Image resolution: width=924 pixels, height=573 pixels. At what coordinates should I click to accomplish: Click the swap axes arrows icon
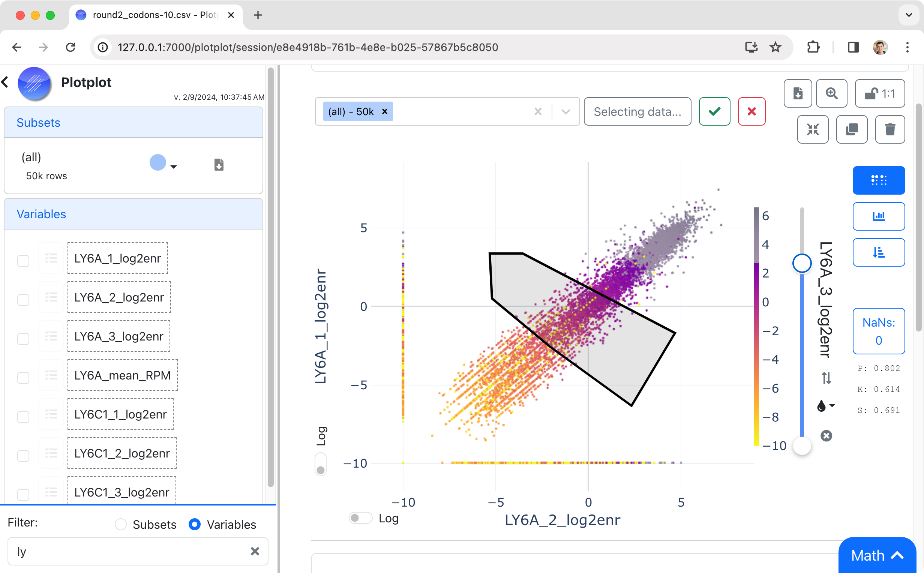(x=826, y=379)
